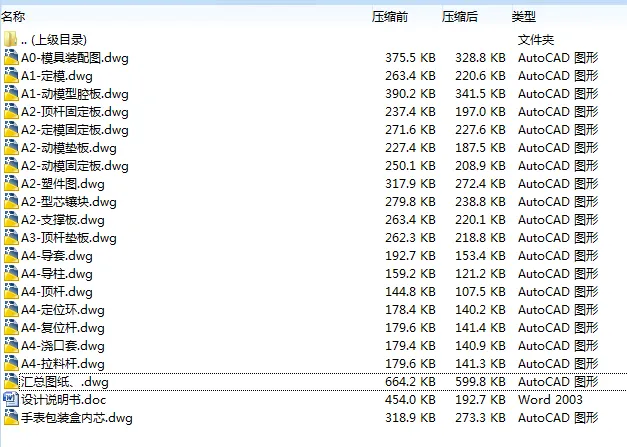Click the 273.3 KB compressed size value
This screenshot has width=627, height=447.
(x=480, y=418)
